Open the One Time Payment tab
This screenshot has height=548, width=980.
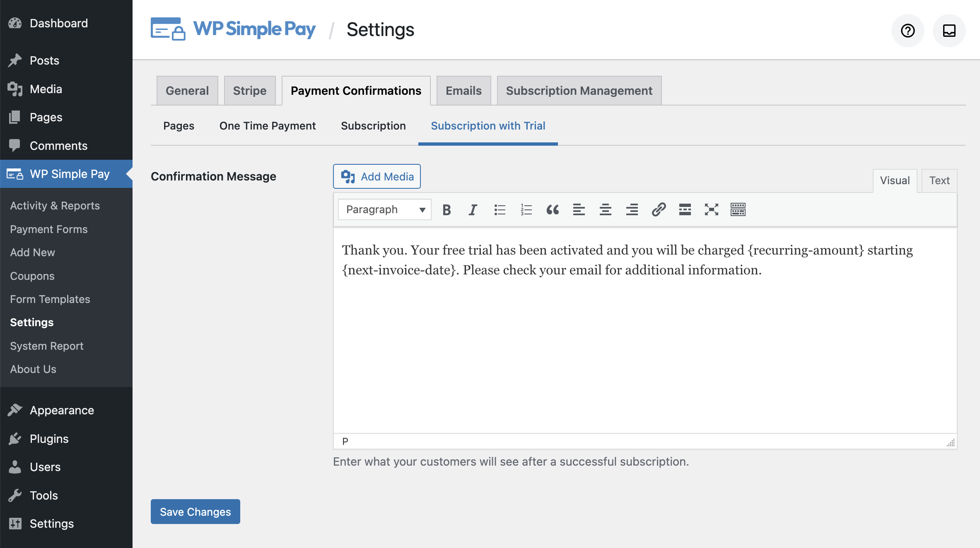[x=267, y=126]
